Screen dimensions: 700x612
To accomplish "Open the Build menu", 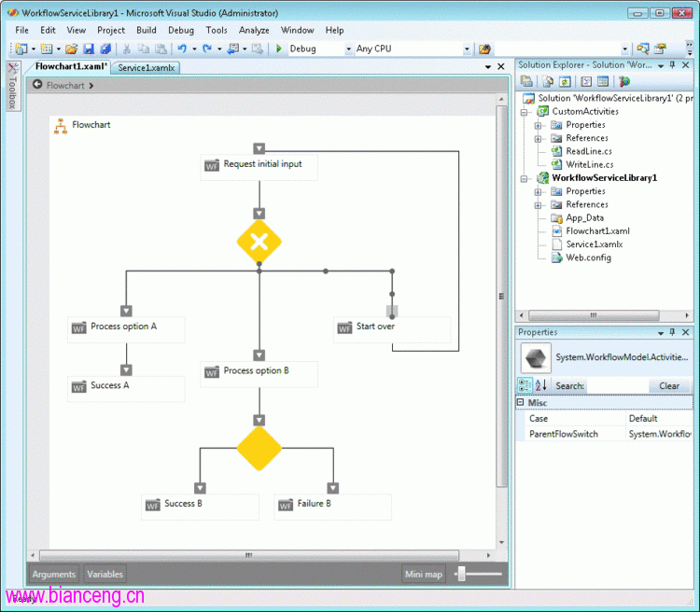I will [146, 30].
